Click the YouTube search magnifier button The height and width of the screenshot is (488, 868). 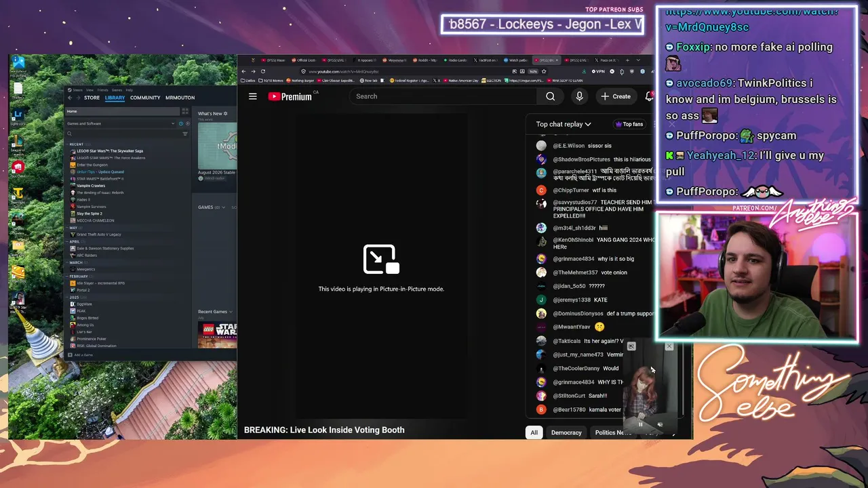tap(551, 96)
